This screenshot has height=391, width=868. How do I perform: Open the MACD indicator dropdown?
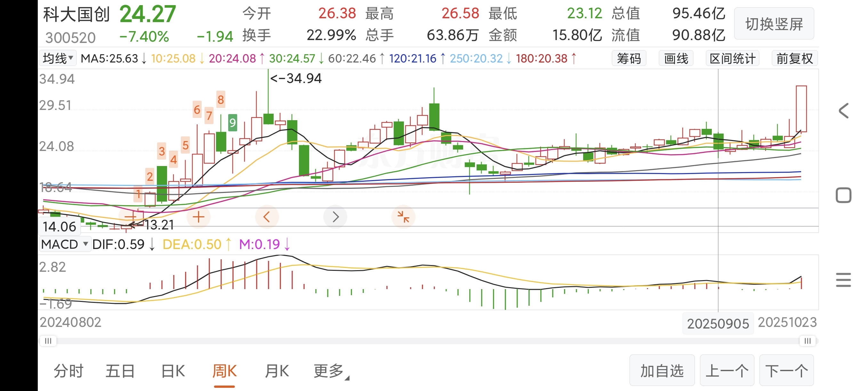64,244
